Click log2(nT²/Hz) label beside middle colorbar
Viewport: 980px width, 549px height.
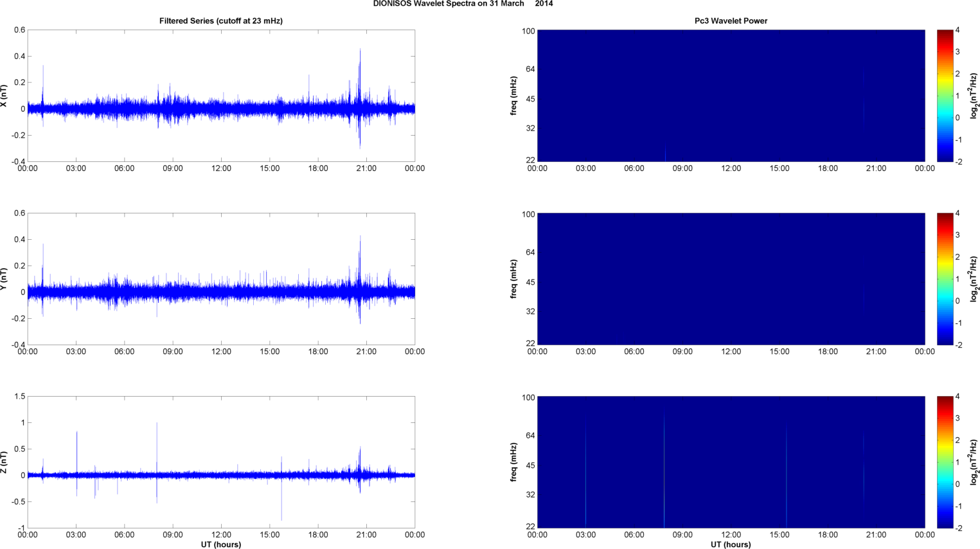coord(975,279)
